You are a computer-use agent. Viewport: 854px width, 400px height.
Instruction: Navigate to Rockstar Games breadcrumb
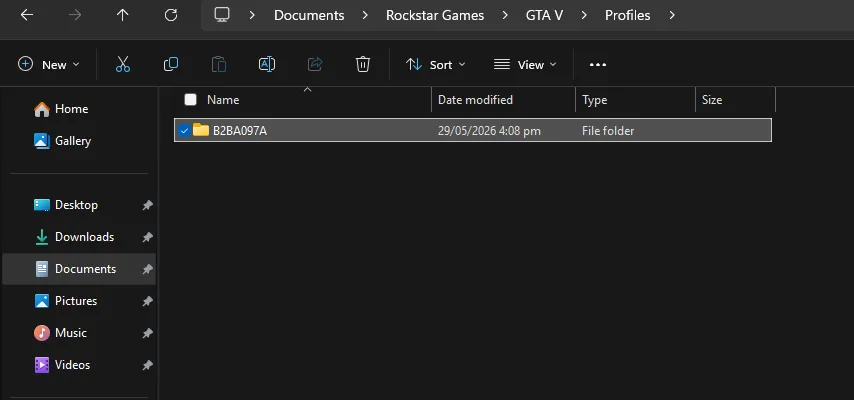(435, 15)
